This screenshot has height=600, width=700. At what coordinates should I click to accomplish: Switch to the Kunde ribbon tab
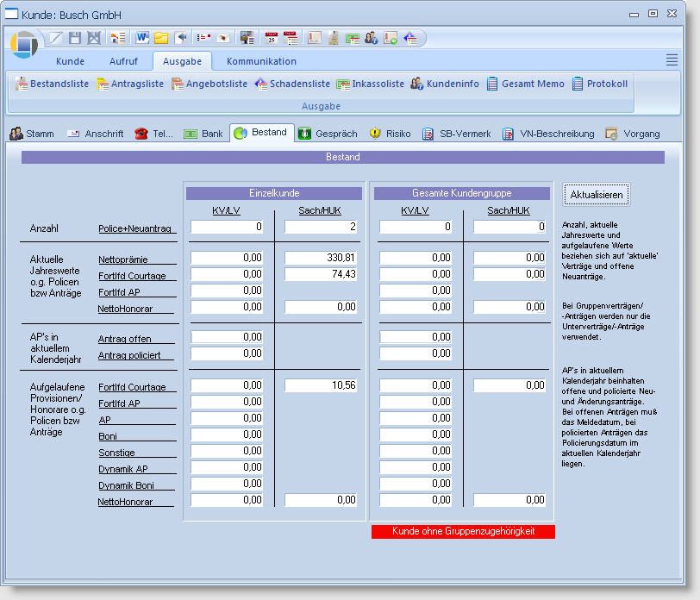70,61
